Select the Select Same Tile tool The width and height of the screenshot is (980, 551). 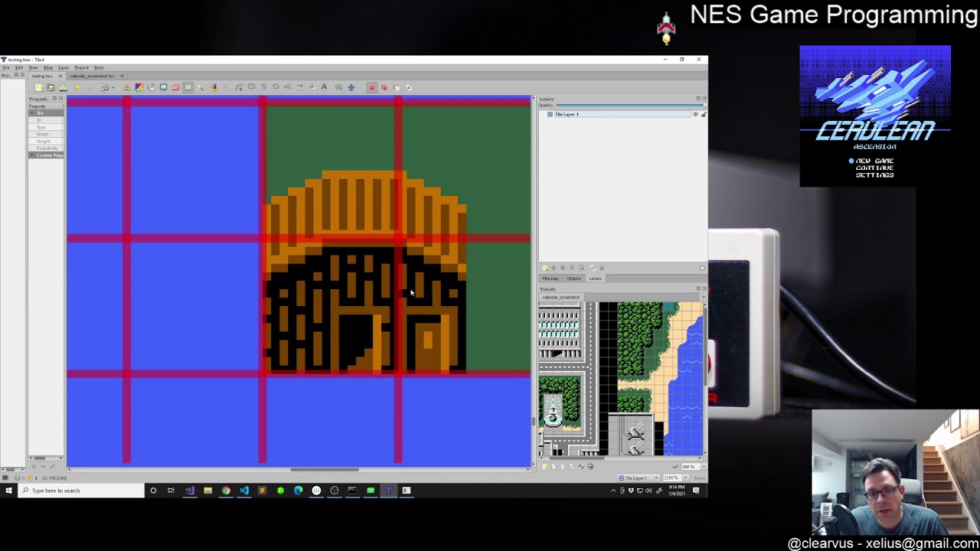[x=213, y=87]
